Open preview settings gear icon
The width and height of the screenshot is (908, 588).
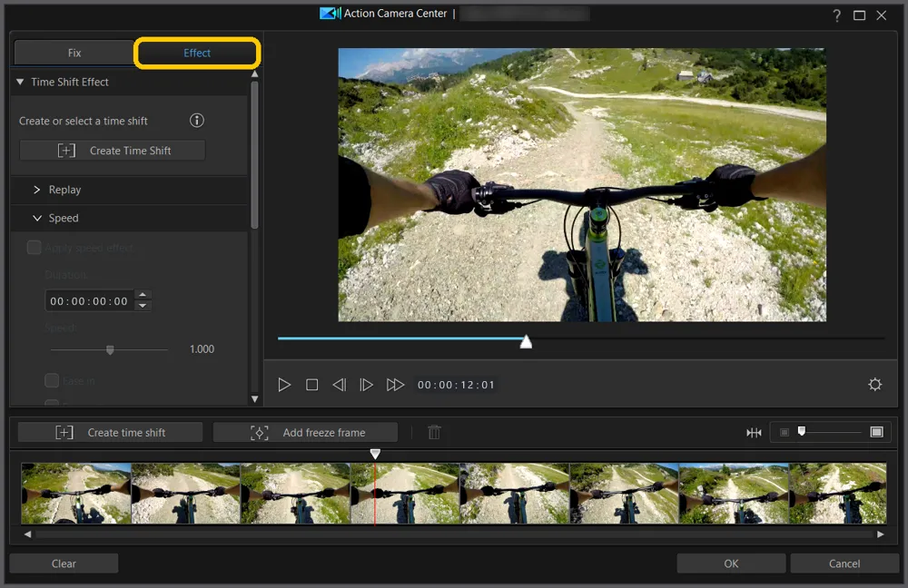click(x=875, y=384)
